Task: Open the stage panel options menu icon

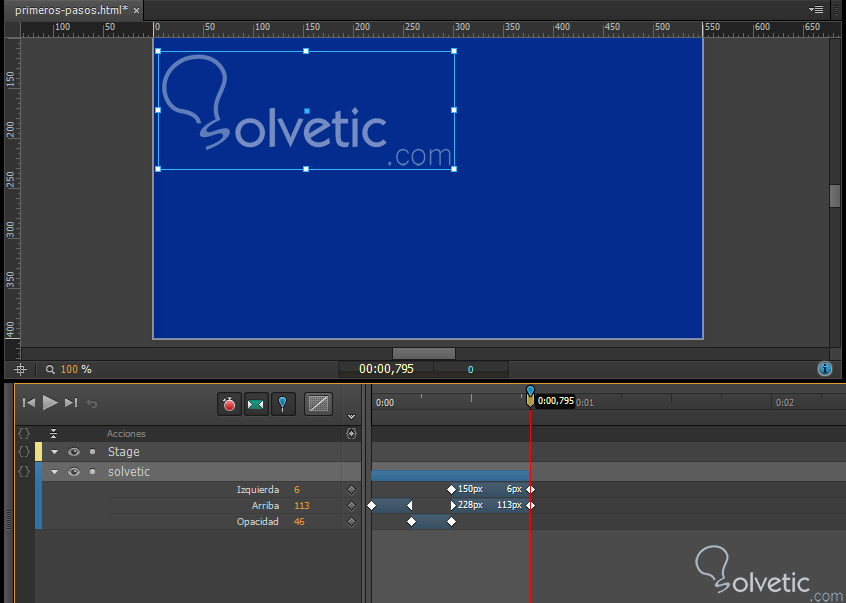Action: pyautogui.click(x=816, y=9)
